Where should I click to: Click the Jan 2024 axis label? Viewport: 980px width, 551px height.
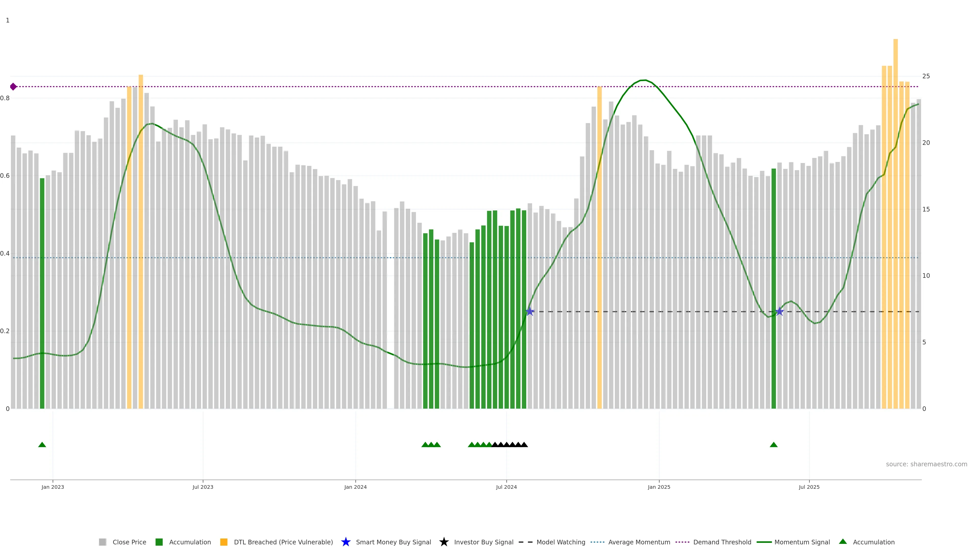[355, 487]
